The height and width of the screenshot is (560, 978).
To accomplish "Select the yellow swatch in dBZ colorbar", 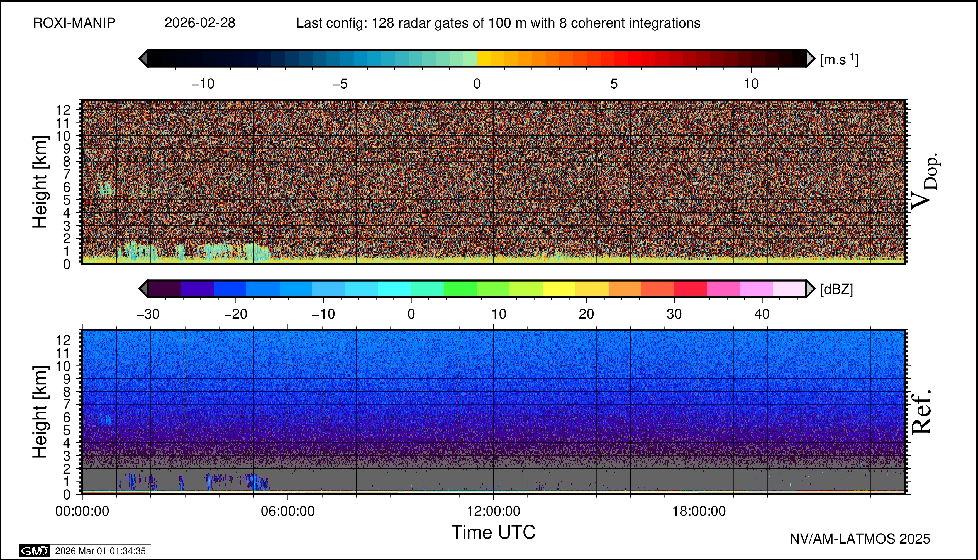I will [x=558, y=288].
